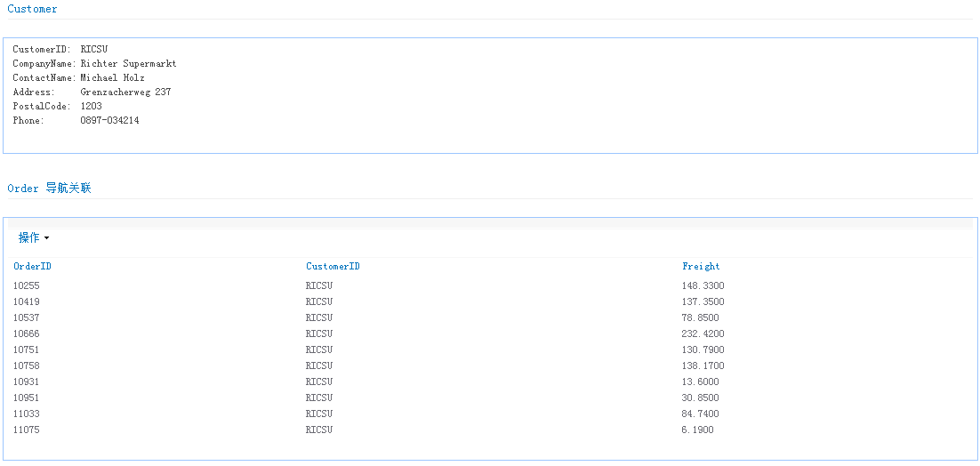This screenshot has height=466, width=980.
Task: Click freight value 130.7900
Action: (703, 349)
